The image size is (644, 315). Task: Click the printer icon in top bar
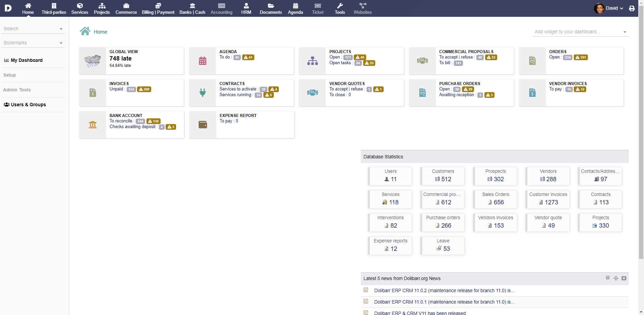pos(632,8)
